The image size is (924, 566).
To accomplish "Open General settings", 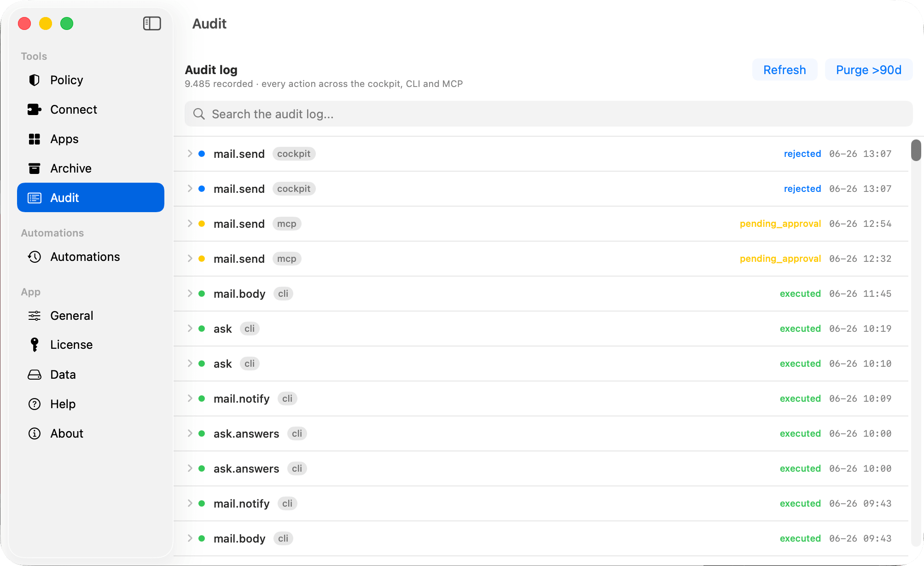I will coord(91,316).
